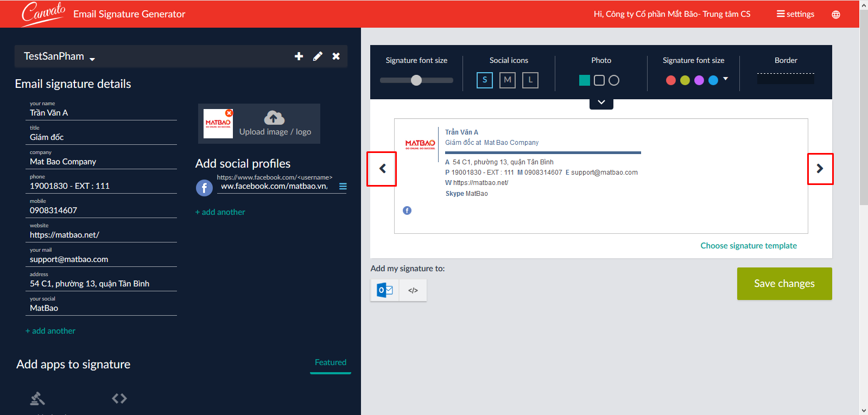Click the Facebook profile icon
The image size is (868, 415).
tap(204, 188)
